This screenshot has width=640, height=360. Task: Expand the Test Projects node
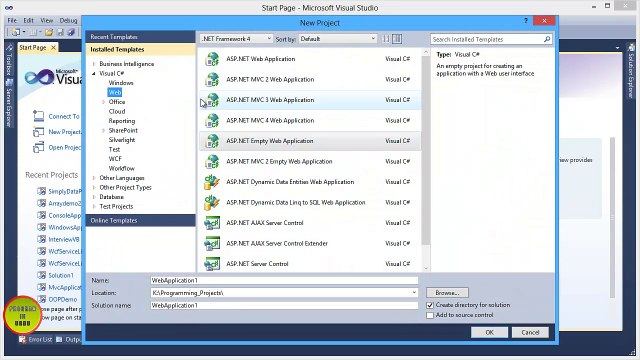point(94,207)
